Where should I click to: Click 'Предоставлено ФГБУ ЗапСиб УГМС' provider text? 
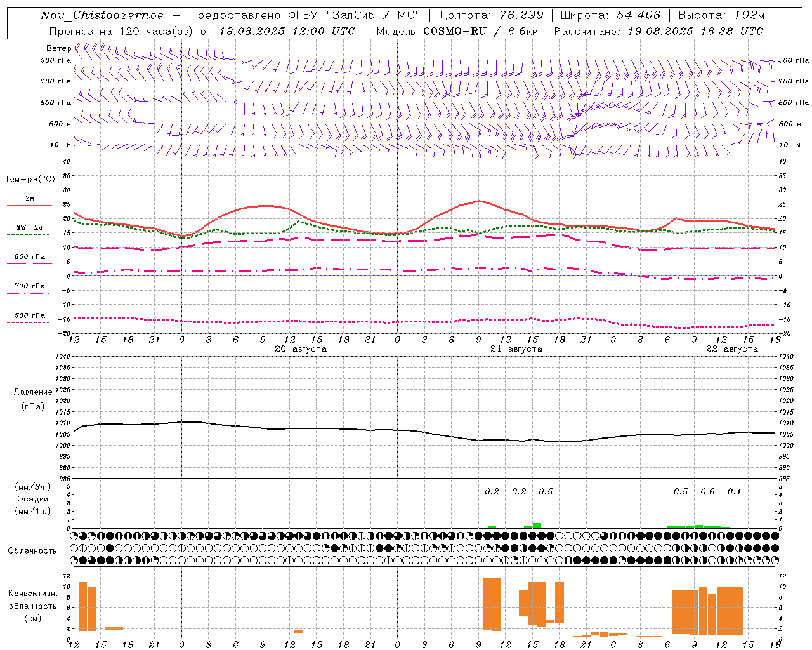tap(304, 15)
